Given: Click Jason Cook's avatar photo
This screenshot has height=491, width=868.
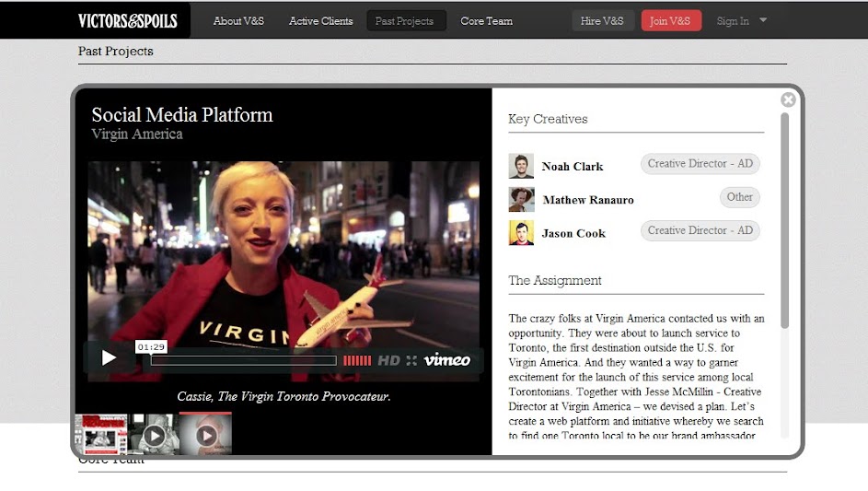Looking at the screenshot, I should coord(521,233).
